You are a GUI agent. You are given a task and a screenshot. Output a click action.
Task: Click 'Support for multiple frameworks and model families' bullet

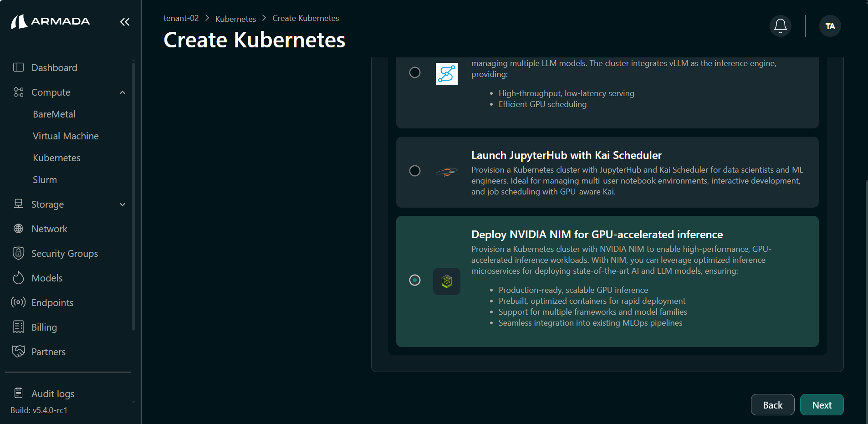coord(593,312)
